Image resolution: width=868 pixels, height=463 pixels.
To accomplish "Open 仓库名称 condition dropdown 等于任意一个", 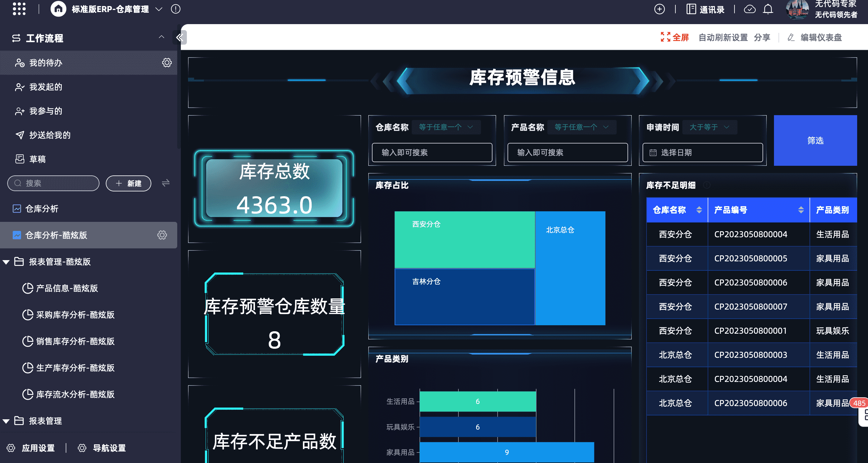I will pyautogui.click(x=446, y=127).
